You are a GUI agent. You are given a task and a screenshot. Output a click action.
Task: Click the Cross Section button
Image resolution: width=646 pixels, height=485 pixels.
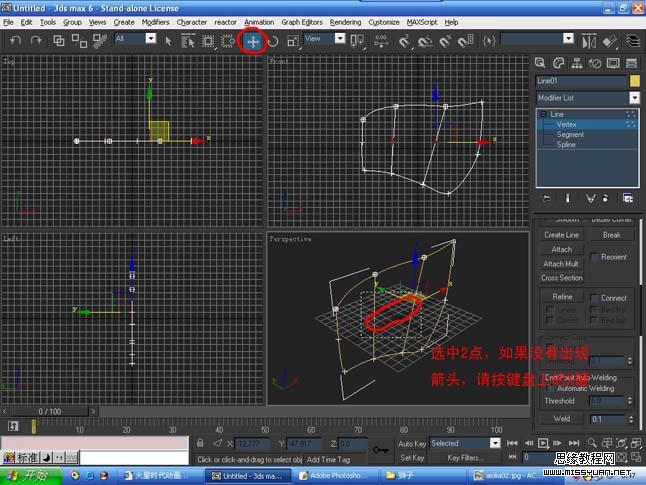[x=562, y=278]
